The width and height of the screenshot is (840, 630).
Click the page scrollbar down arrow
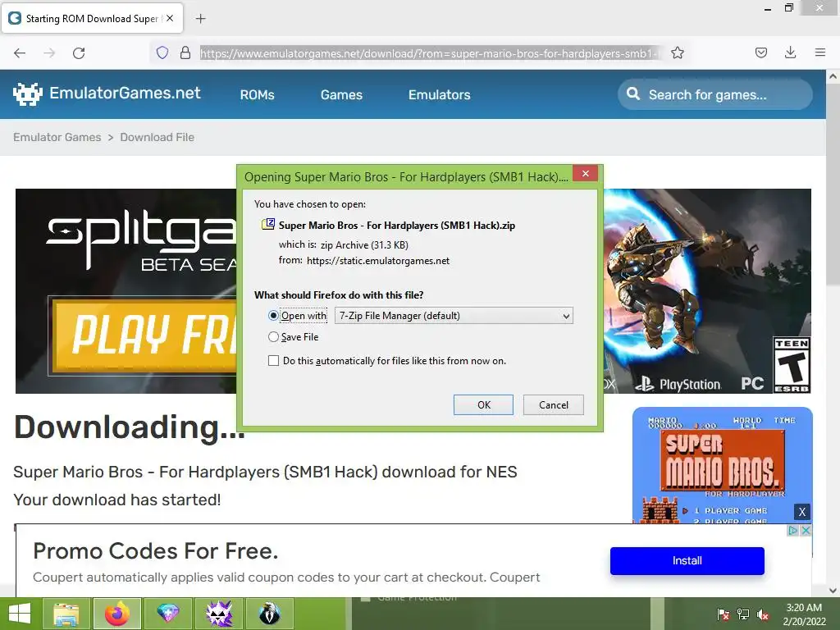pyautogui.click(x=833, y=591)
